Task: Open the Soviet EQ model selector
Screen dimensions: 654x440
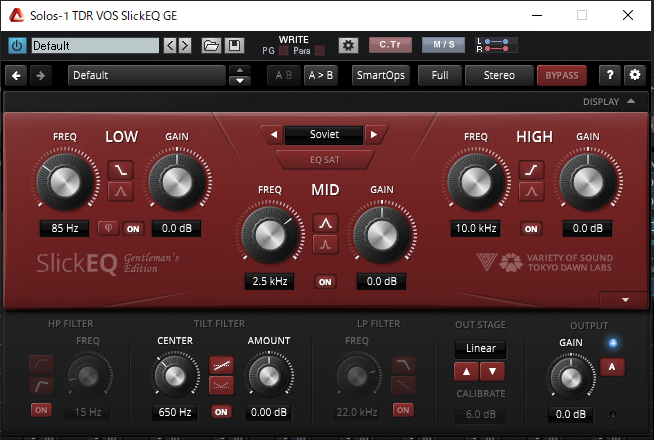Action: pyautogui.click(x=324, y=135)
